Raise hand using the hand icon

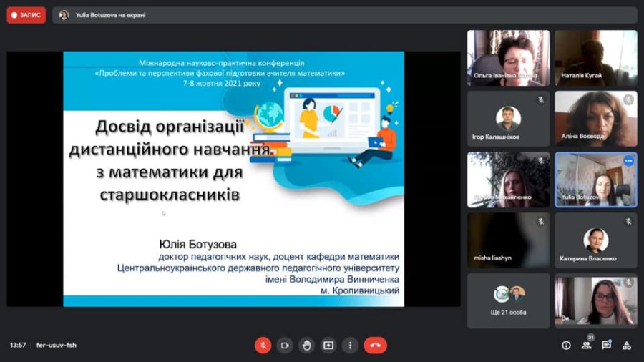(306, 345)
